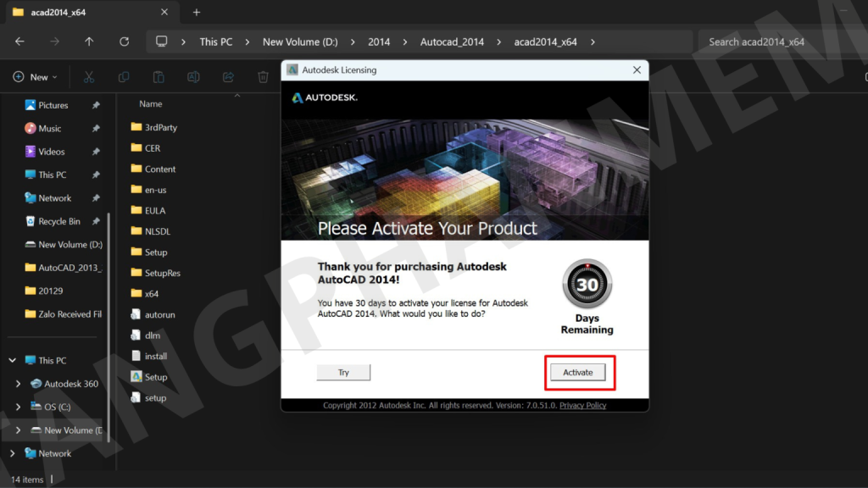Click the Rename icon in toolbar
The image size is (868, 488).
tap(193, 77)
